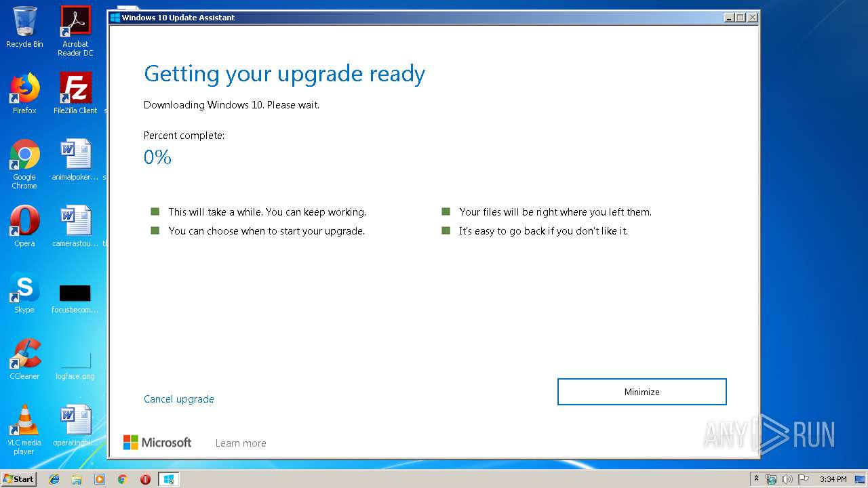The image size is (868, 488).
Task: Launch Acrobat Reader DC shortcut
Action: point(75,31)
